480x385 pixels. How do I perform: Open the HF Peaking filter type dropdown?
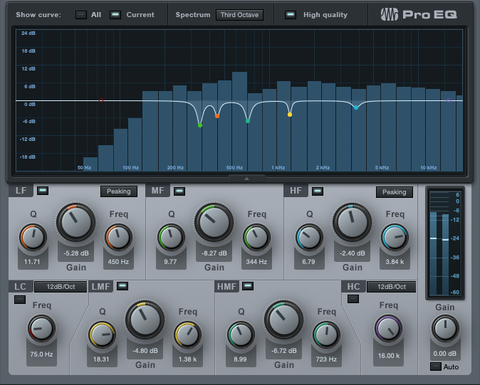[394, 192]
